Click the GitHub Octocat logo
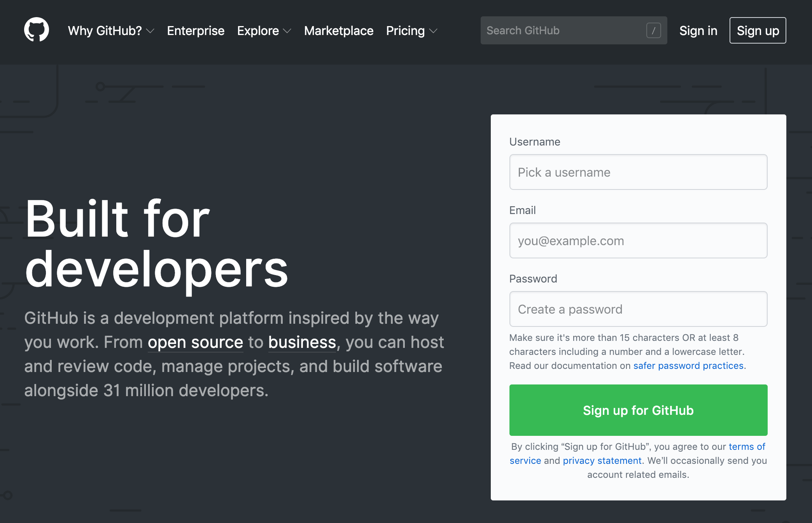 coord(37,30)
